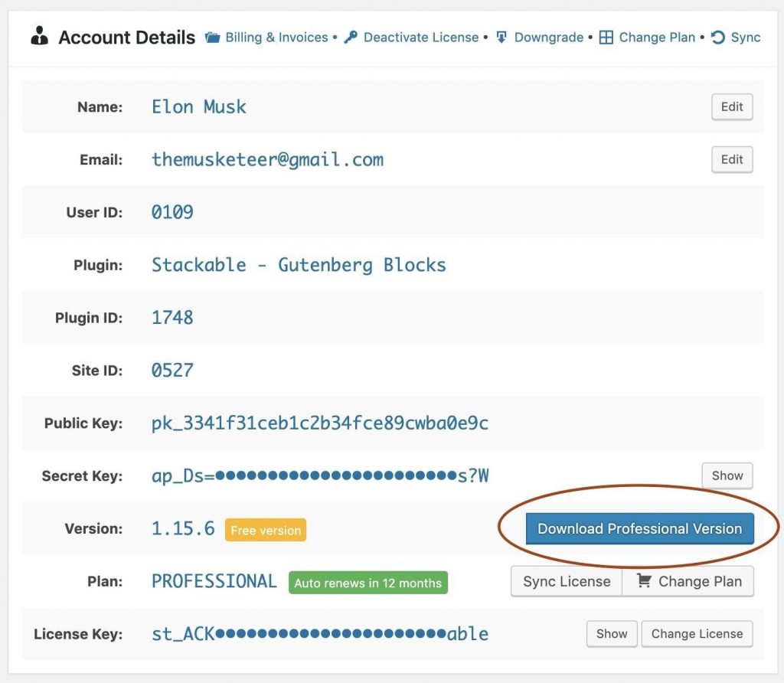Viewport: 784px width, 683px height.
Task: Edit the Name field
Action: (732, 106)
